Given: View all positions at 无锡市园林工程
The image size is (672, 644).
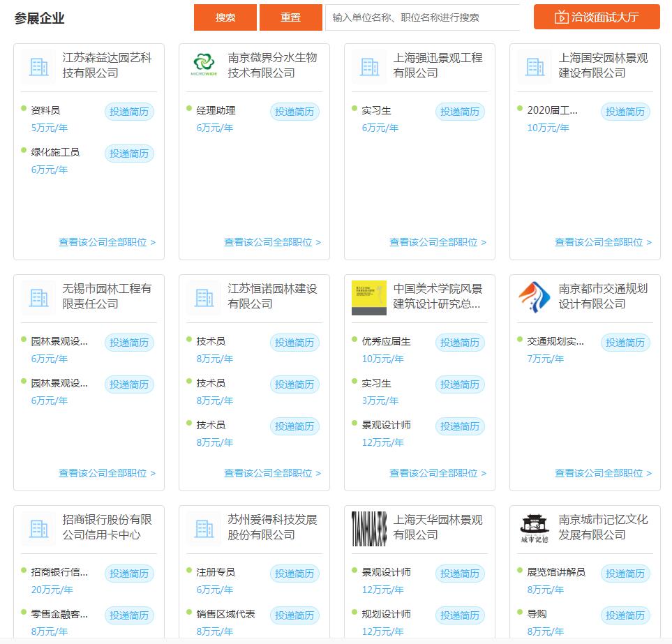Looking at the screenshot, I should pyautogui.click(x=107, y=474).
